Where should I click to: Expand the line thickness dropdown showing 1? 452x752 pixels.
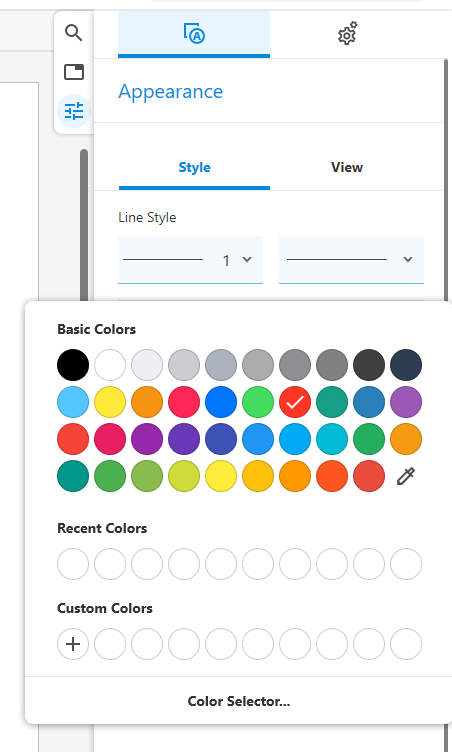click(190, 259)
